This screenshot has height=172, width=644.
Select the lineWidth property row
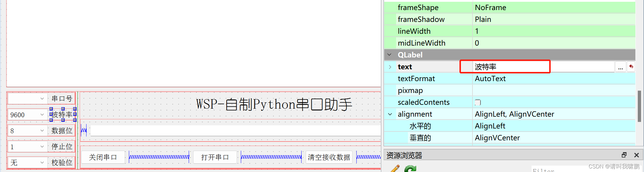510,31
